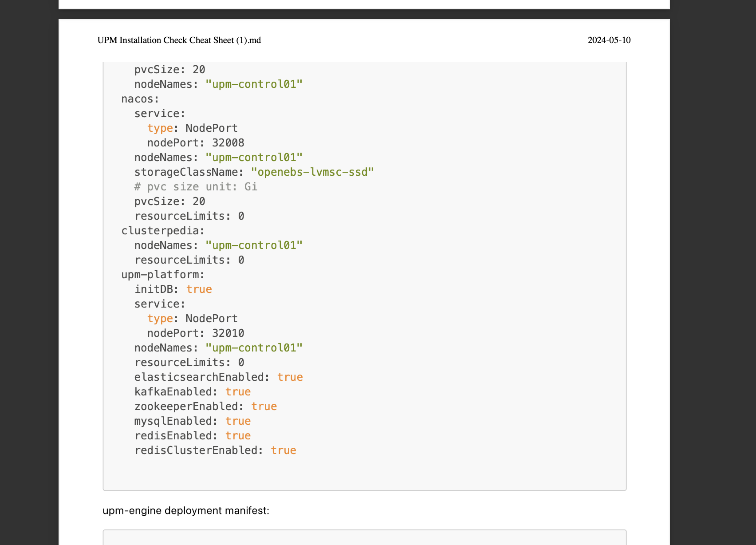This screenshot has height=545, width=756.
Task: Click the text 'upm-engine deployment manifest:'
Action: [186, 510]
